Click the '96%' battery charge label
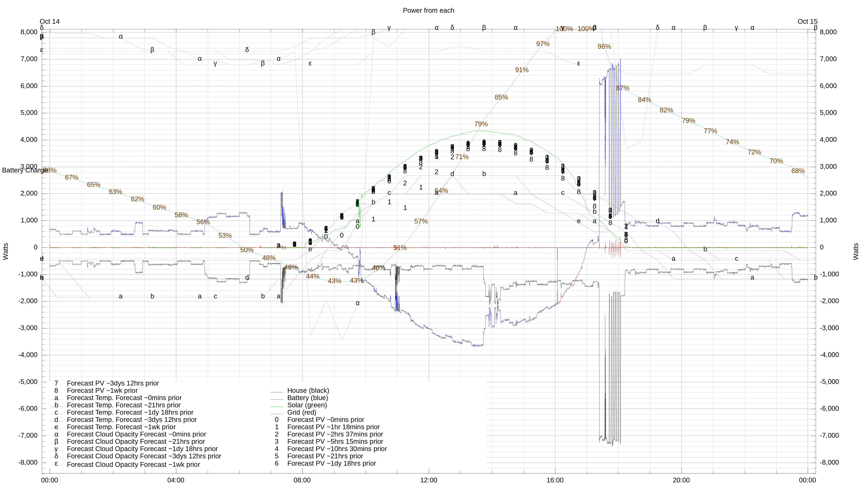 click(x=604, y=47)
